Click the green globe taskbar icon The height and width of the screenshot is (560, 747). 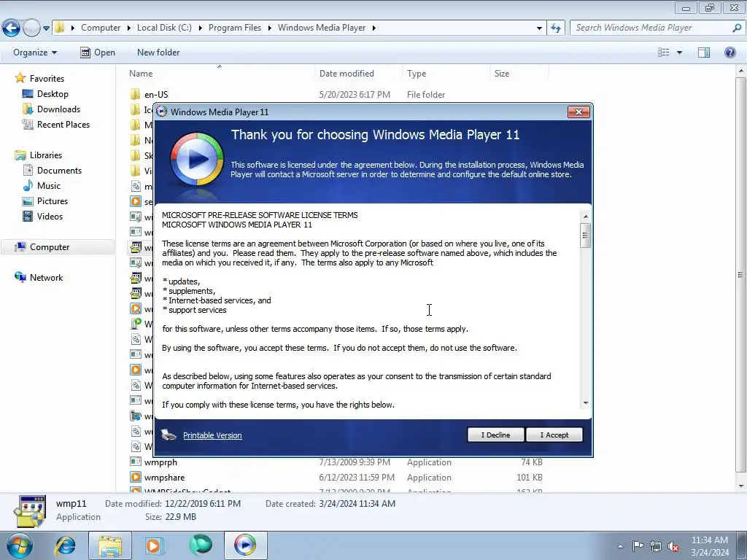pos(200,545)
